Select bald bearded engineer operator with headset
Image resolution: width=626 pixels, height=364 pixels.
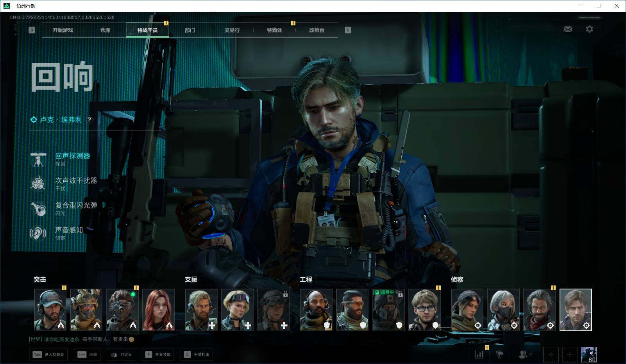point(316,310)
